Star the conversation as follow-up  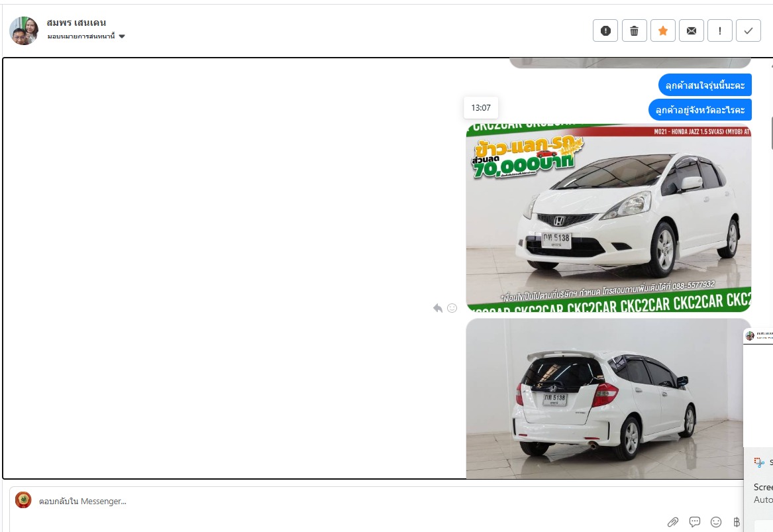coord(663,31)
